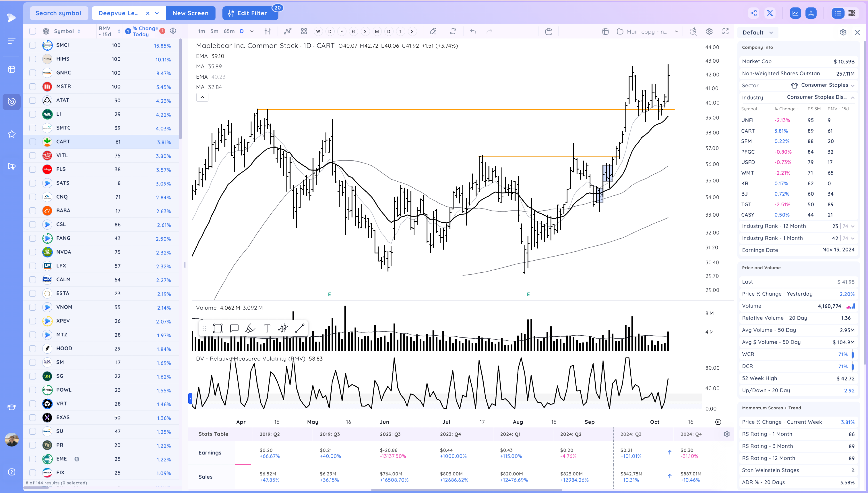Click the undo arrow in chart toolbar
The height and width of the screenshot is (493, 868).
(473, 31)
